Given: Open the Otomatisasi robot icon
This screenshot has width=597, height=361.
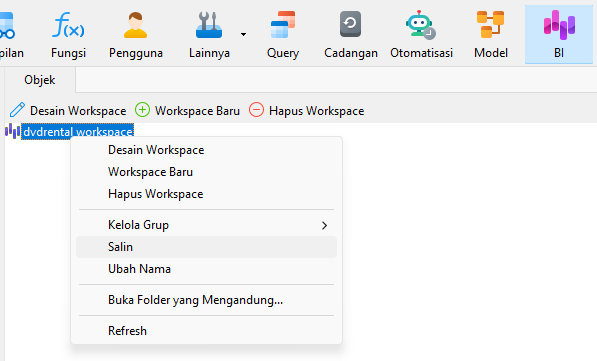Looking at the screenshot, I should tap(420, 25).
